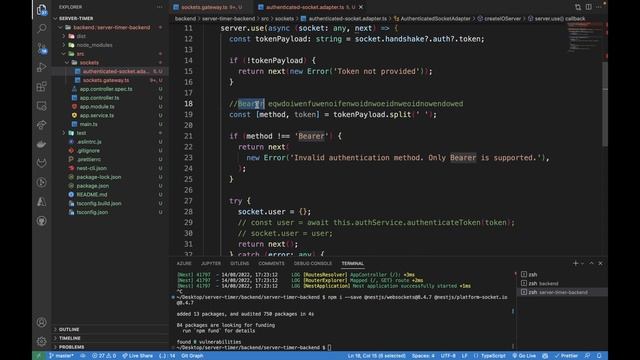640x360 pixels.
Task: Click the master branch in status bar
Action: (61, 356)
